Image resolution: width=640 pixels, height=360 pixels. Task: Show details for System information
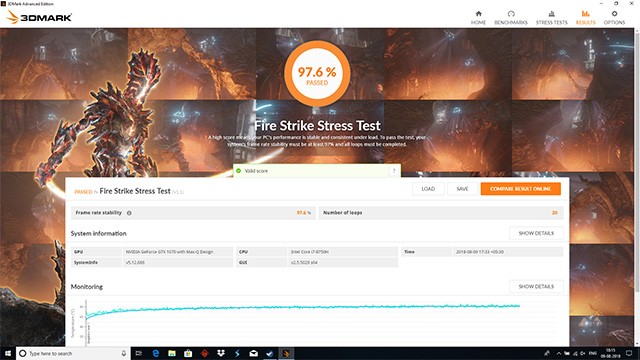(x=536, y=233)
